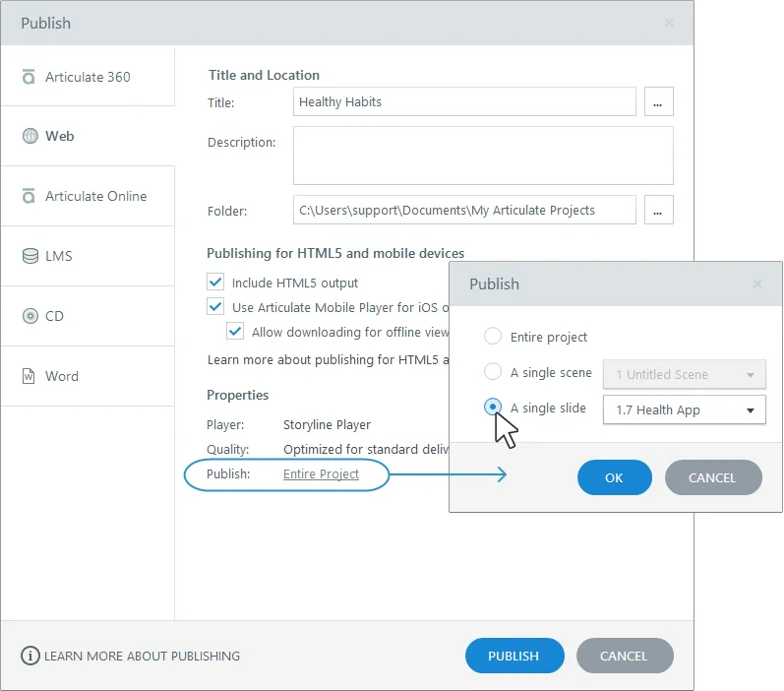Click the info icon beside Learn More
The width and height of the screenshot is (784, 691).
(30, 656)
